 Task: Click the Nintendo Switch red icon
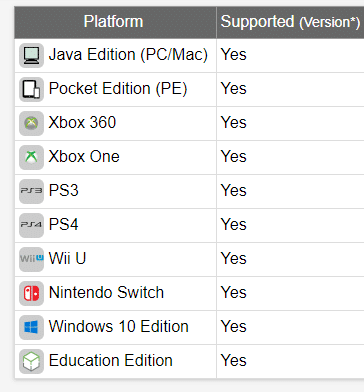pos(31,293)
